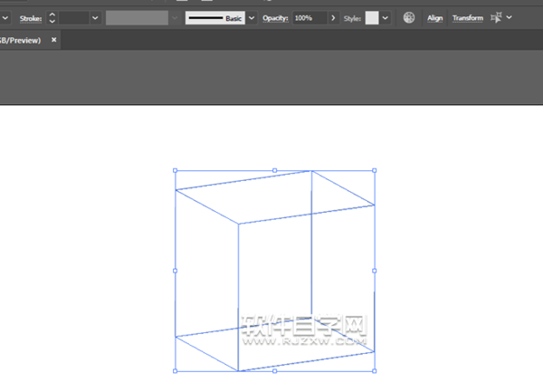
Task: Expand the opacity slider arrow
Action: (333, 17)
